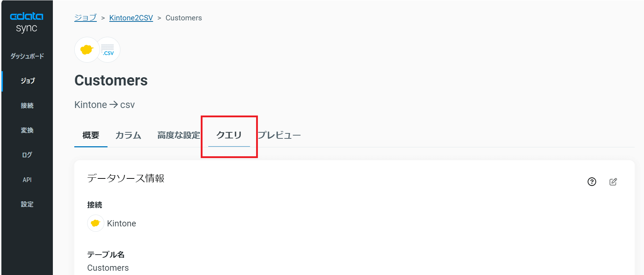The width and height of the screenshot is (644, 275).
Task: Click the Kintone source icon in header
Action: [x=87, y=50]
